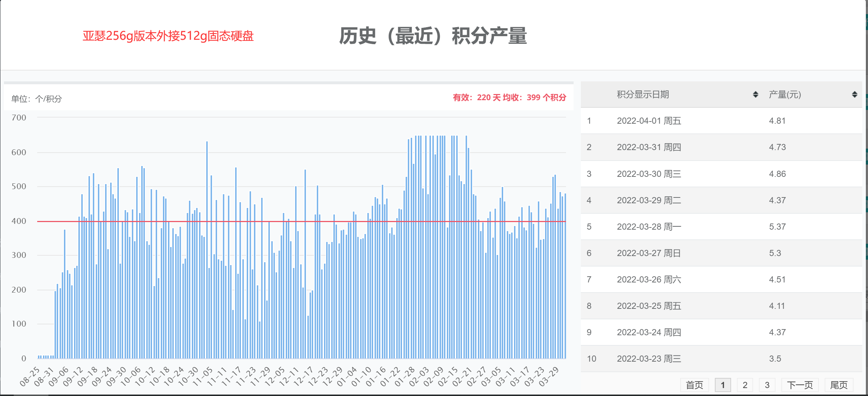This screenshot has width=868, height=396.
Task: Select row 2022-03-24 周四
Action: point(721,332)
